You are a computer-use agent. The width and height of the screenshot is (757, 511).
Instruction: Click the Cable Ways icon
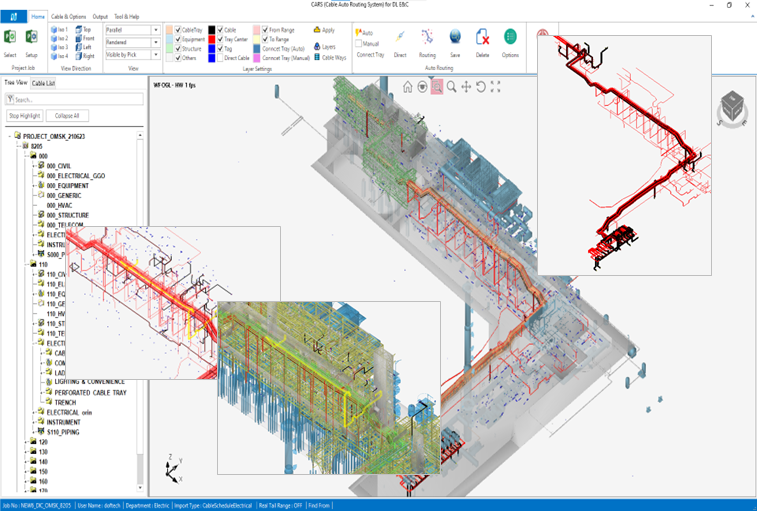tap(317, 58)
